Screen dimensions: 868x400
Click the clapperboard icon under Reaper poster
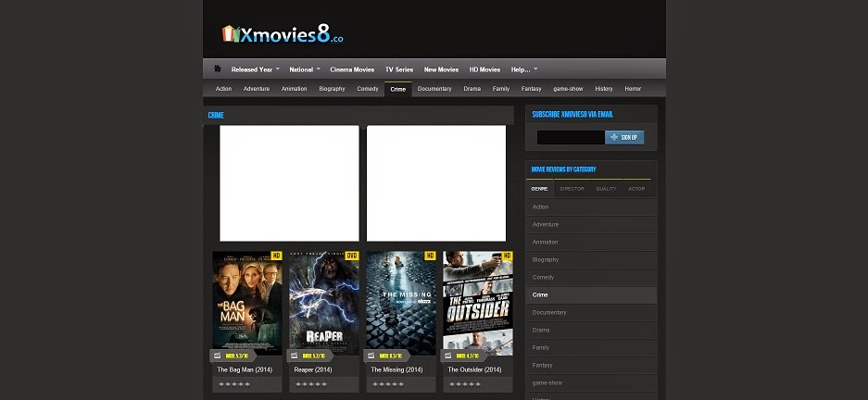coord(295,356)
